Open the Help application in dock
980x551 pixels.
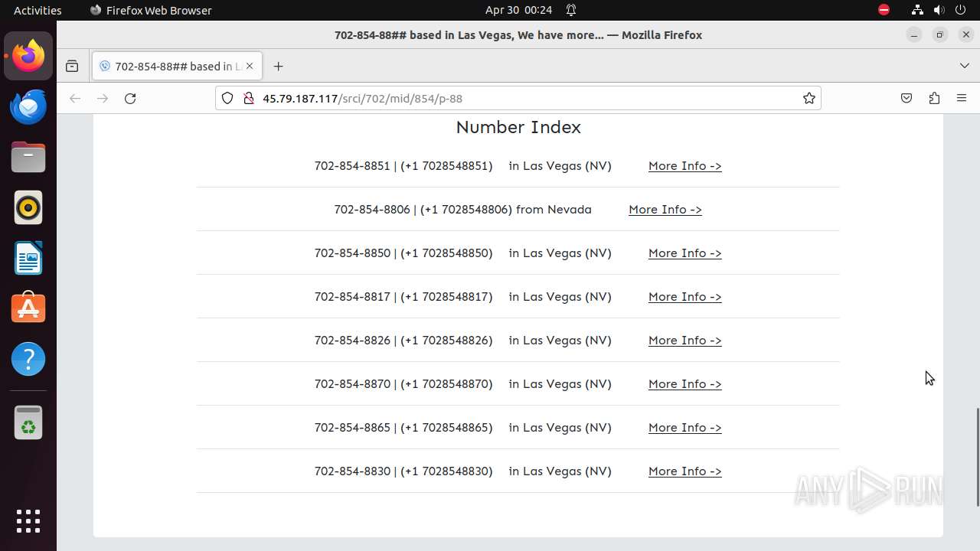coord(28,359)
